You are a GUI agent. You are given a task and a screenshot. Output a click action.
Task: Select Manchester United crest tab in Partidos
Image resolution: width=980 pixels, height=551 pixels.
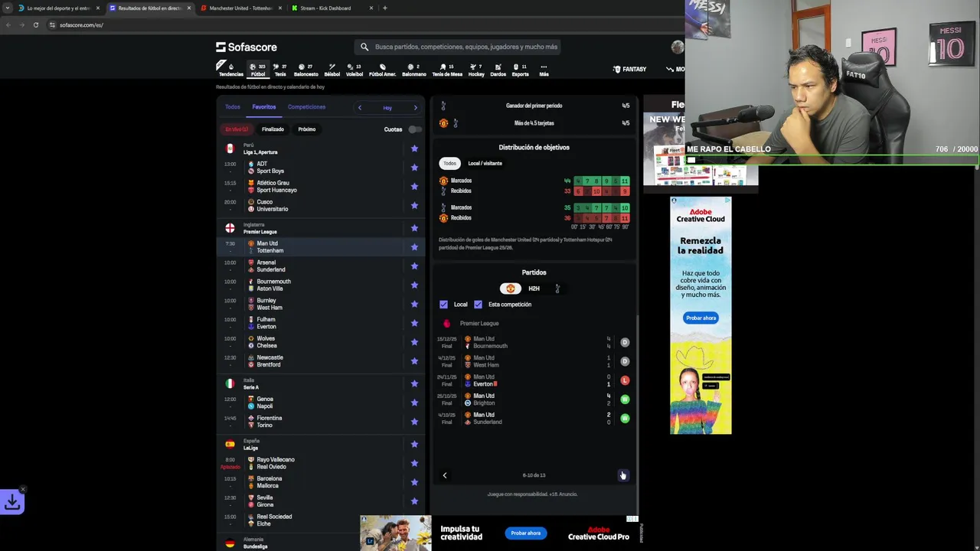pos(511,289)
